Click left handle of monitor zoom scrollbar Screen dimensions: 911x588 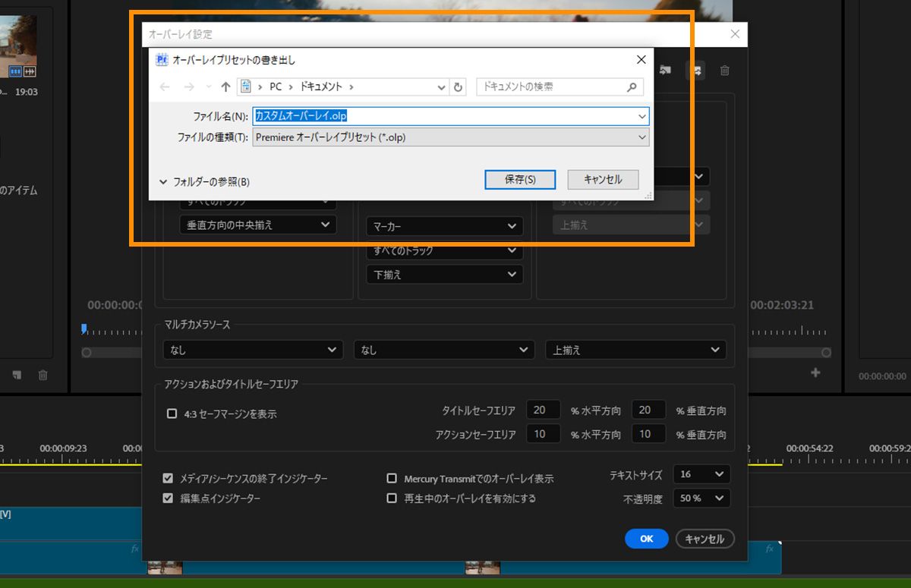point(87,353)
